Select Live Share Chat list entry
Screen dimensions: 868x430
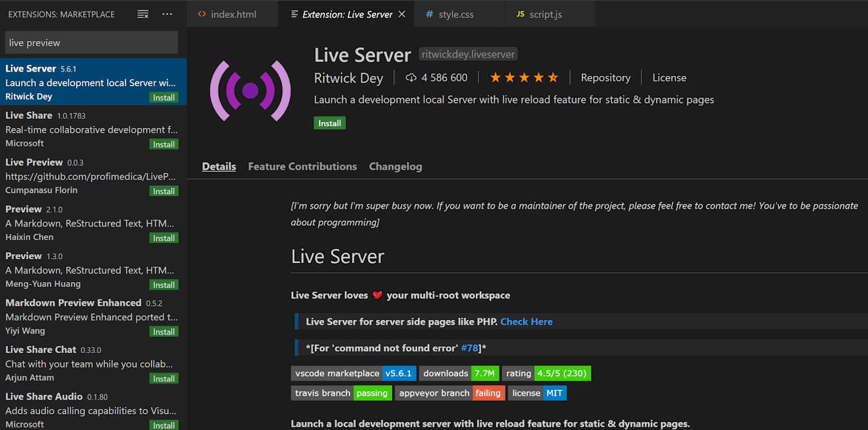(x=93, y=363)
